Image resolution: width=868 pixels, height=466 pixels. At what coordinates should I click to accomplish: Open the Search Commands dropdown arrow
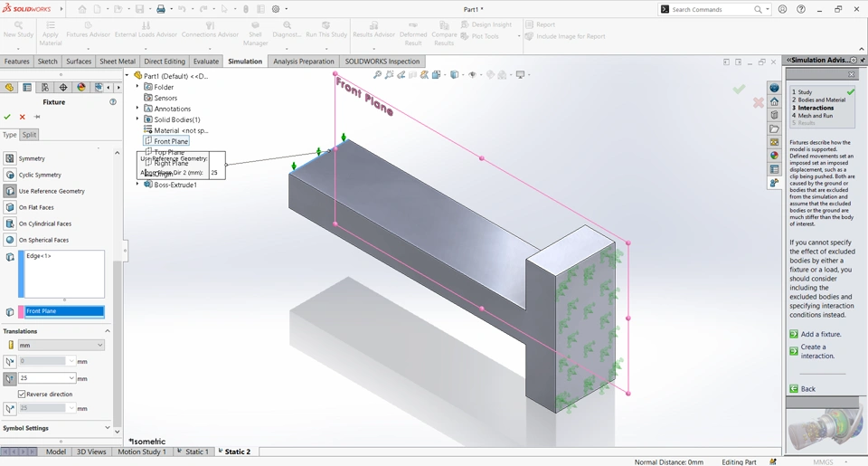point(768,9)
